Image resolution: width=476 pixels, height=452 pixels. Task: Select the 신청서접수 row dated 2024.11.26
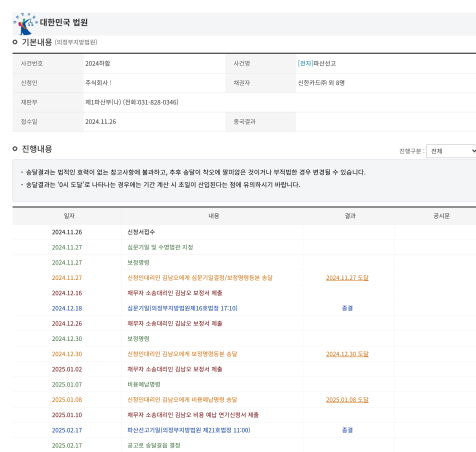click(244, 232)
